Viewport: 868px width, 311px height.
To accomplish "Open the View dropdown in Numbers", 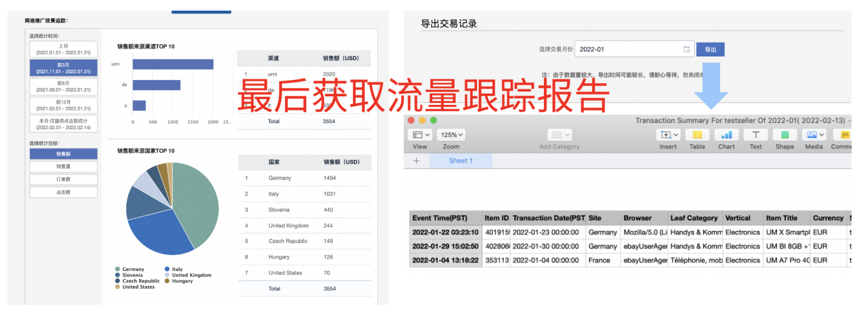I will click(420, 135).
